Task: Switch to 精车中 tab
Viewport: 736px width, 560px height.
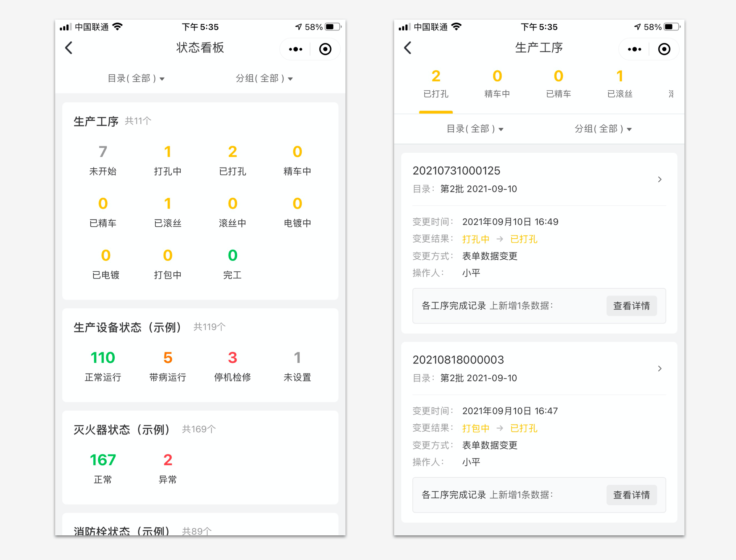Action: tap(497, 84)
